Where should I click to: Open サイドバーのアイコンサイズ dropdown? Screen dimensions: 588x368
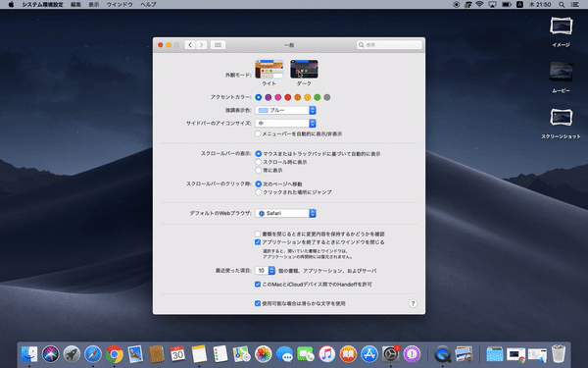coord(286,124)
